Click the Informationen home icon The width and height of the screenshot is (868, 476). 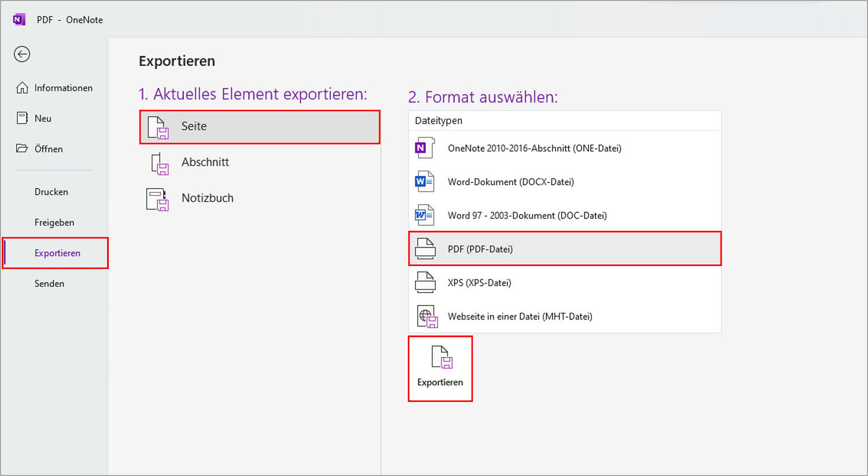click(x=22, y=88)
